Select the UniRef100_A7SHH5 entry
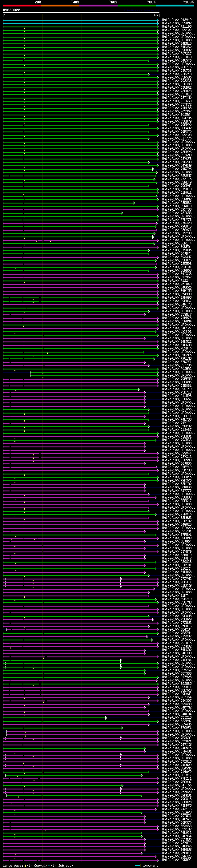Screen dimensions: 197x868 (x=176, y=250)
